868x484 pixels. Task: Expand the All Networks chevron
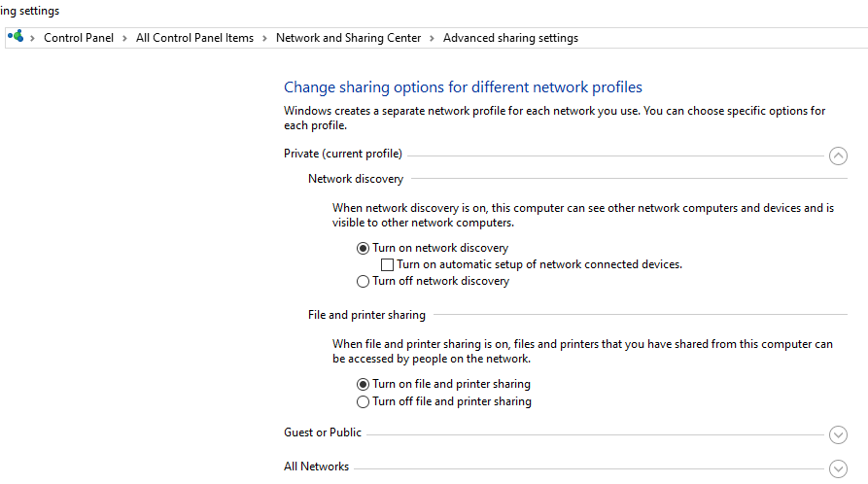point(838,467)
